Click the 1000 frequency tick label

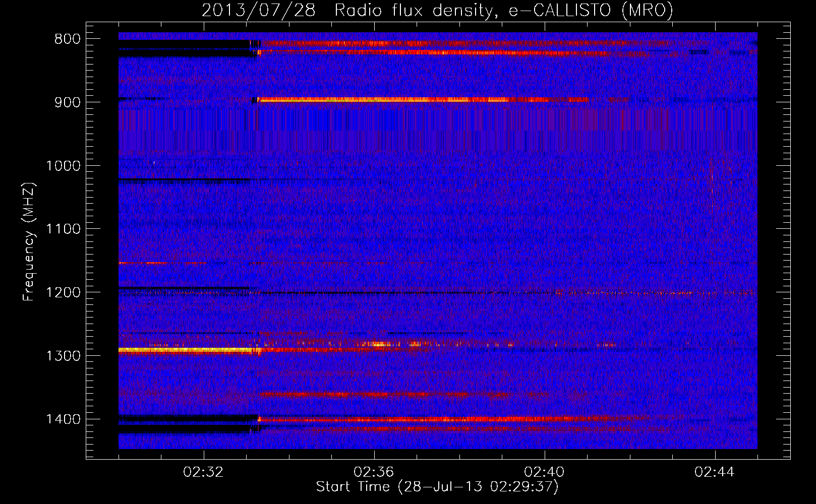63,166
